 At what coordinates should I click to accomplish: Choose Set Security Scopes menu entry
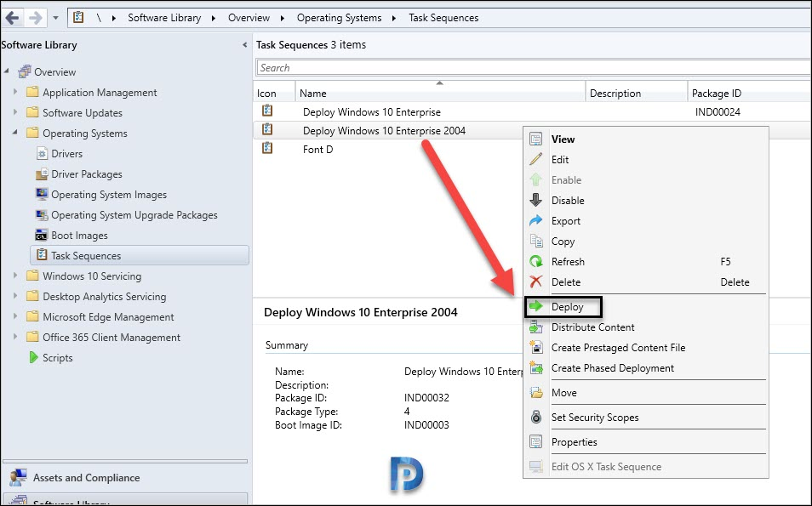[x=646, y=417]
